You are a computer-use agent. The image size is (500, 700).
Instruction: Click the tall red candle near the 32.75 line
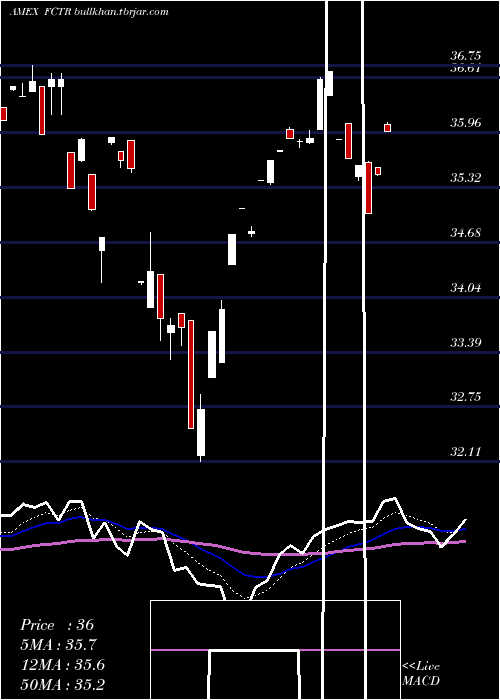[x=191, y=374]
